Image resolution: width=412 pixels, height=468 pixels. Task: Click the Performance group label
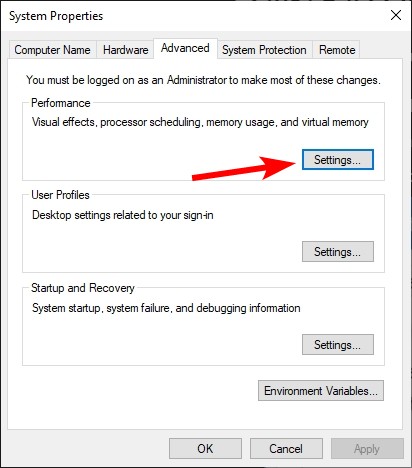click(x=61, y=103)
